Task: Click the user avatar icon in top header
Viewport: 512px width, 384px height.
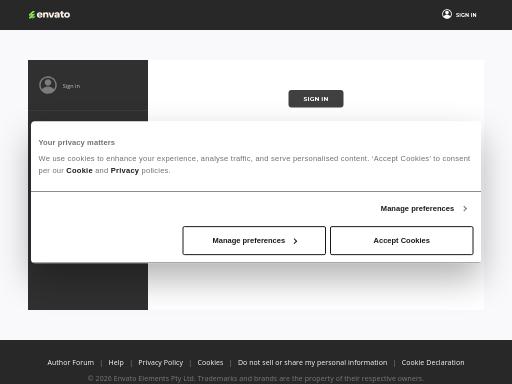Action: 447,14
